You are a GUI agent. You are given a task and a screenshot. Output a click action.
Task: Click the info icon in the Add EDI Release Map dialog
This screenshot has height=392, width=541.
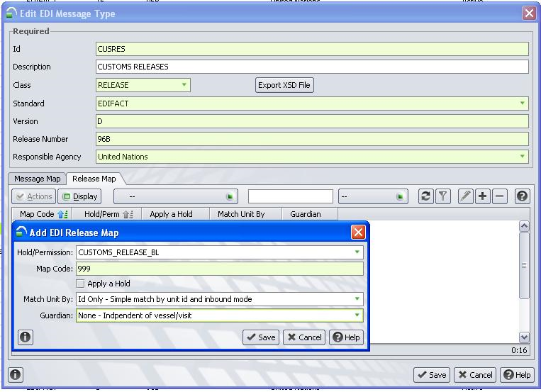click(x=25, y=337)
